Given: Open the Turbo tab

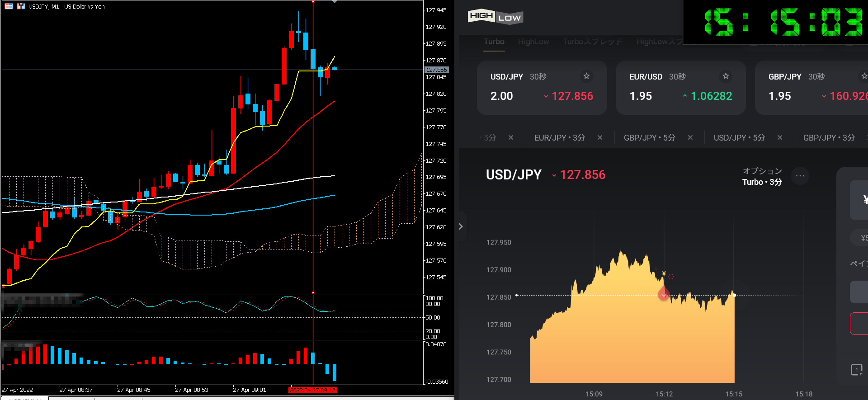Looking at the screenshot, I should (x=494, y=42).
